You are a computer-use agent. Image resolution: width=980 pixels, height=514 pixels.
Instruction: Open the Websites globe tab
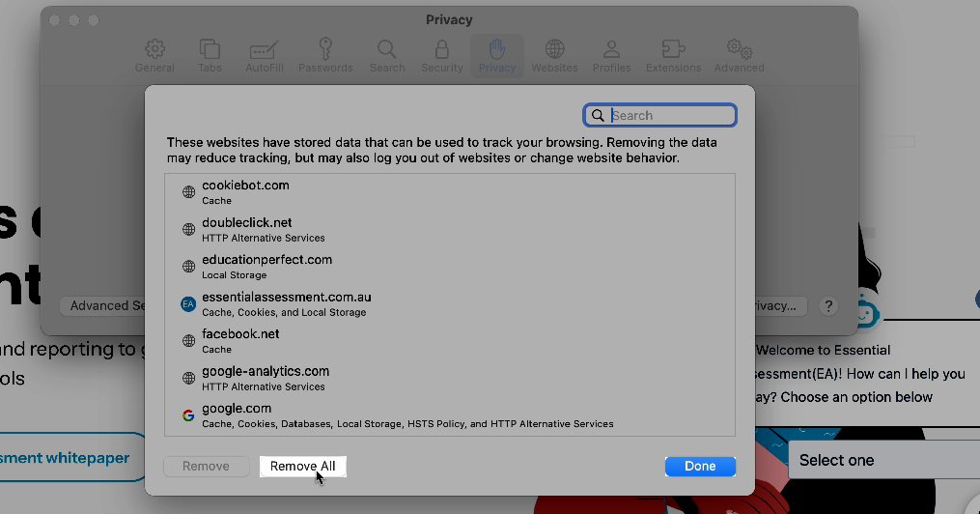click(554, 56)
